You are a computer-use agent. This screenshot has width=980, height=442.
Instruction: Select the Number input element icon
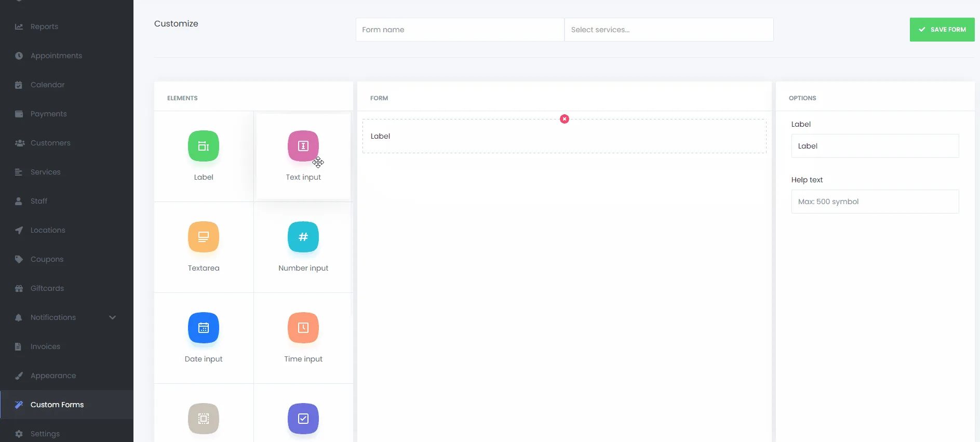coord(303,237)
